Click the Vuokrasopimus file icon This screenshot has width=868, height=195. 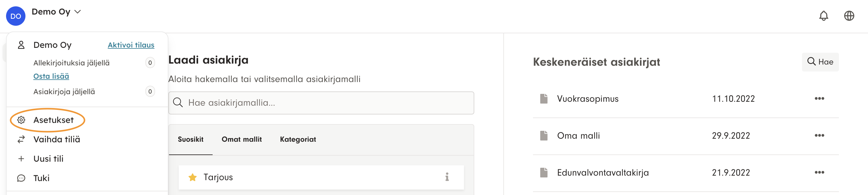(x=544, y=99)
